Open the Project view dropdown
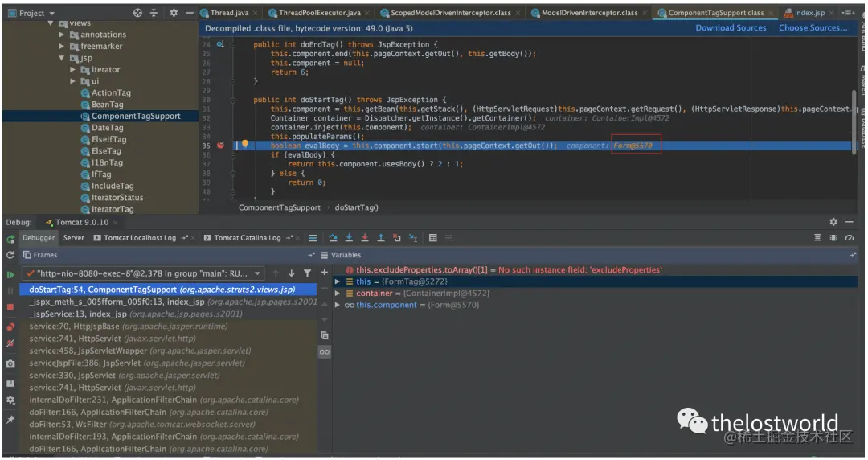868x460 pixels. [x=51, y=14]
